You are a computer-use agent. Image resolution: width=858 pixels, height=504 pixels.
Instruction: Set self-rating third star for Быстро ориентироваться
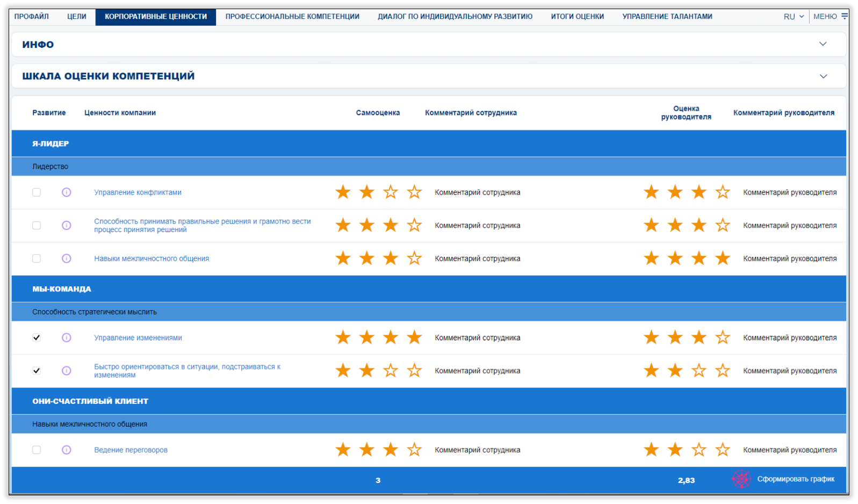[x=391, y=370]
